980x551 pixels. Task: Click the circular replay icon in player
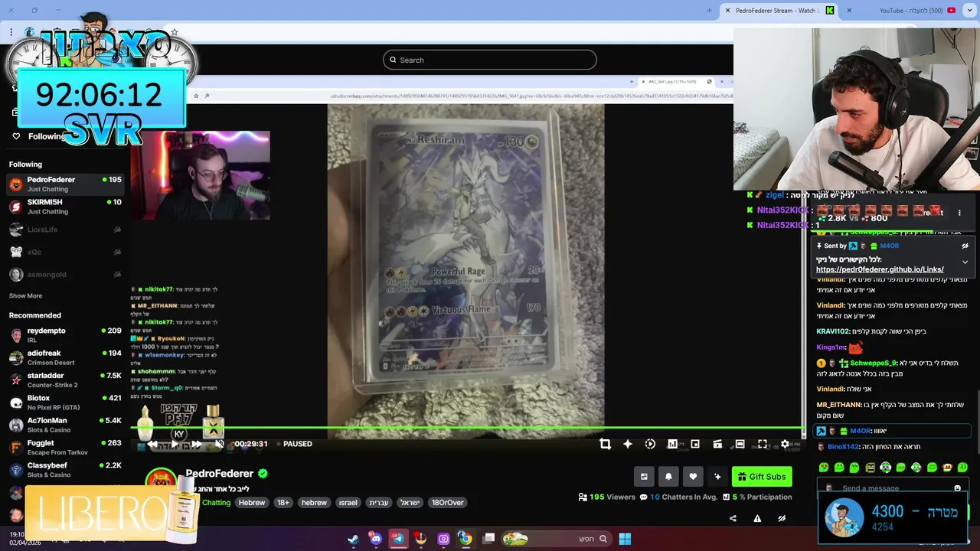(x=650, y=444)
